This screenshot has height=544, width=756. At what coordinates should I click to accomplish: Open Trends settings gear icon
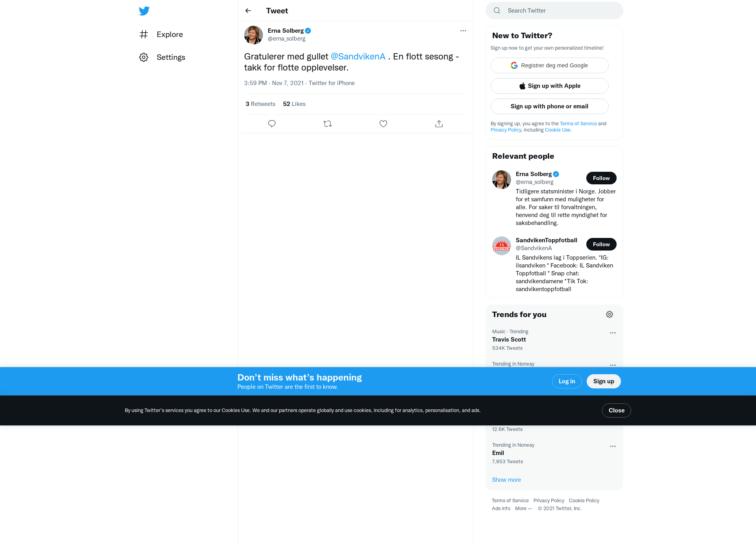610,314
